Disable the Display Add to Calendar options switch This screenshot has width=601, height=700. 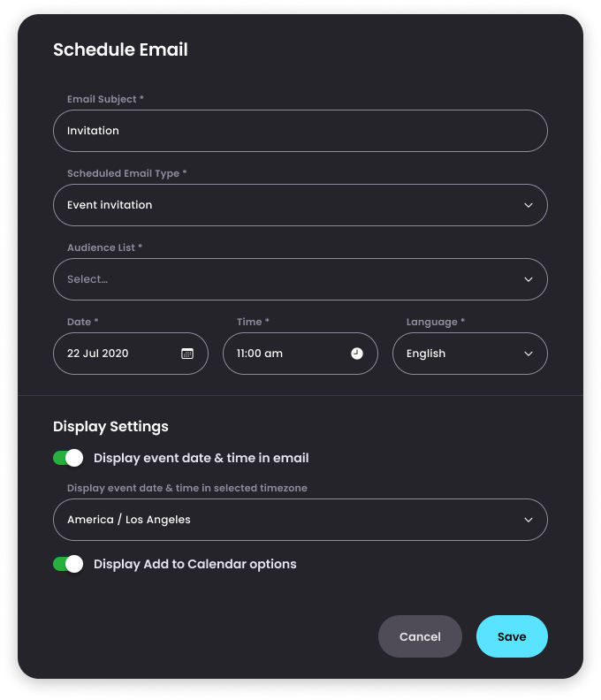pyautogui.click(x=68, y=564)
